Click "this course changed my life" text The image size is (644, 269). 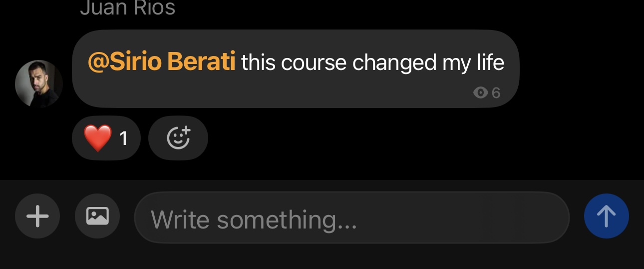pos(373,63)
